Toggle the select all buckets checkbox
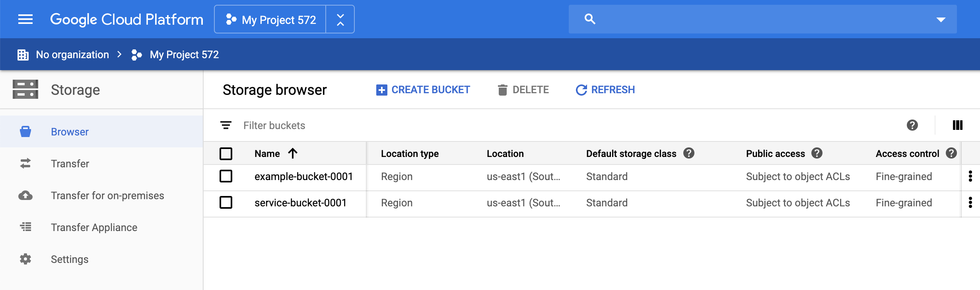The width and height of the screenshot is (980, 290). pos(226,153)
